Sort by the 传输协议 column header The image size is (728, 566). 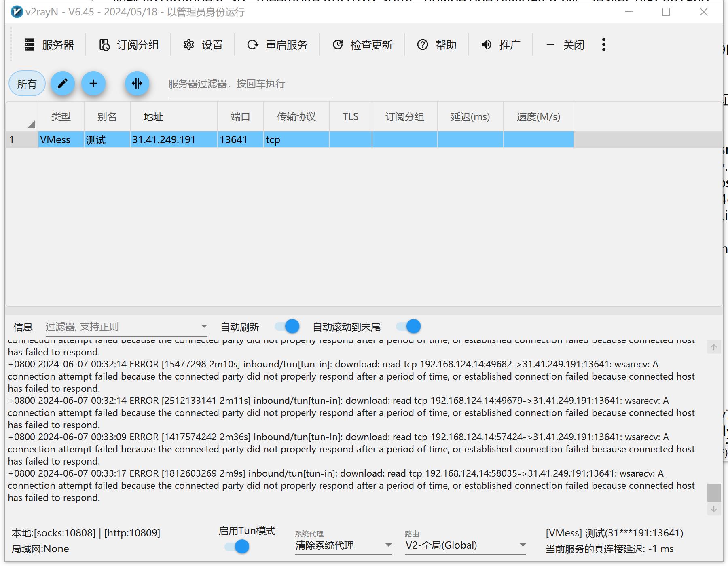click(296, 117)
